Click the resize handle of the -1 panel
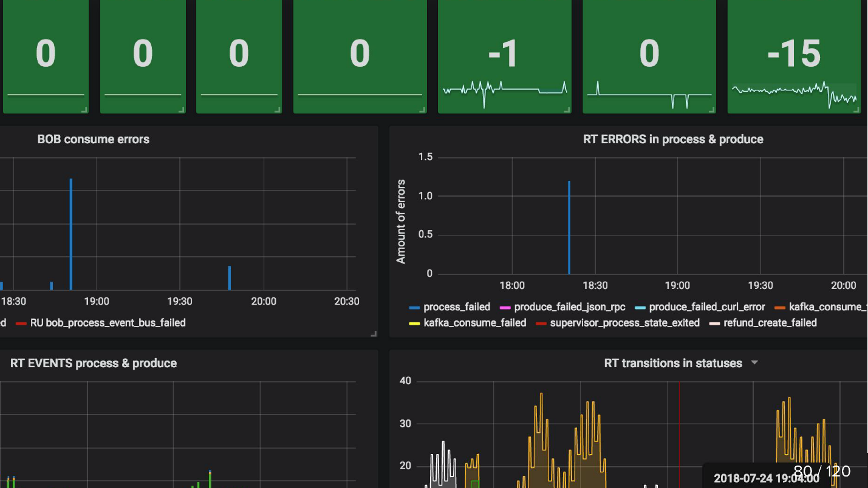Image resolution: width=868 pixels, height=488 pixels. click(567, 110)
